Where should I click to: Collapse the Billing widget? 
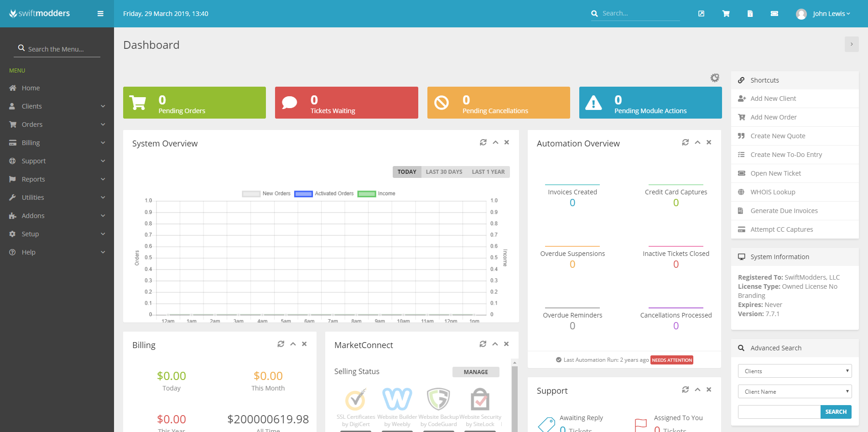(293, 344)
